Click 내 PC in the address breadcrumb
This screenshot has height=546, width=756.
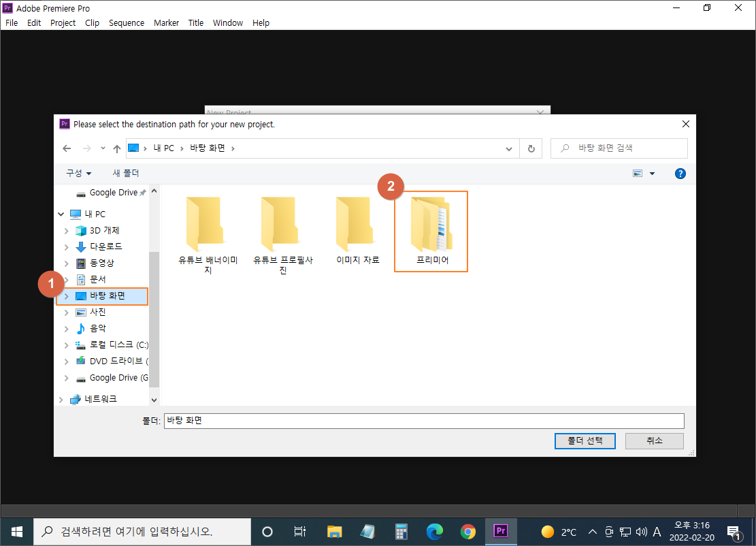coord(164,148)
